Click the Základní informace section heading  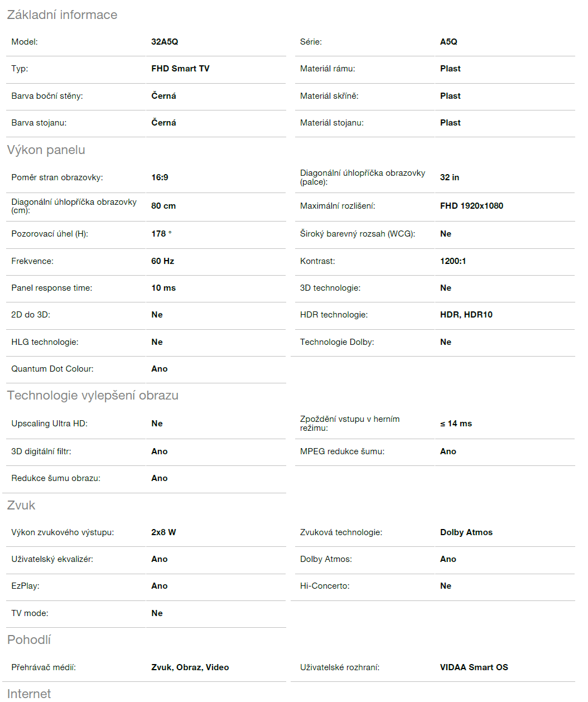pyautogui.click(x=62, y=15)
